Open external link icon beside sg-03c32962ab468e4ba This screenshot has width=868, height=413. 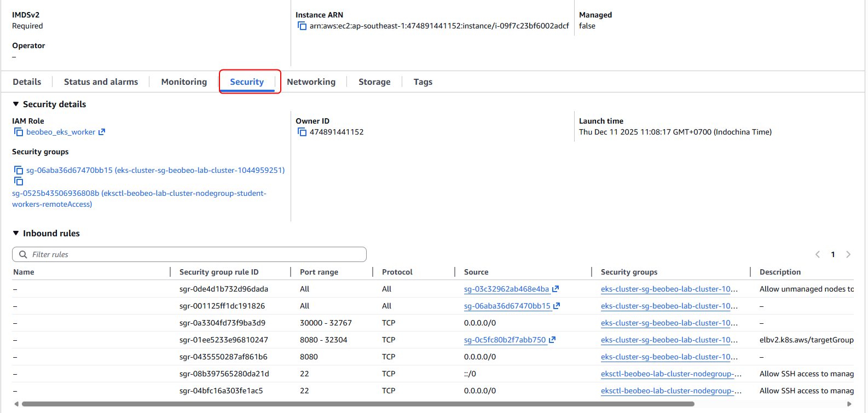(x=555, y=289)
